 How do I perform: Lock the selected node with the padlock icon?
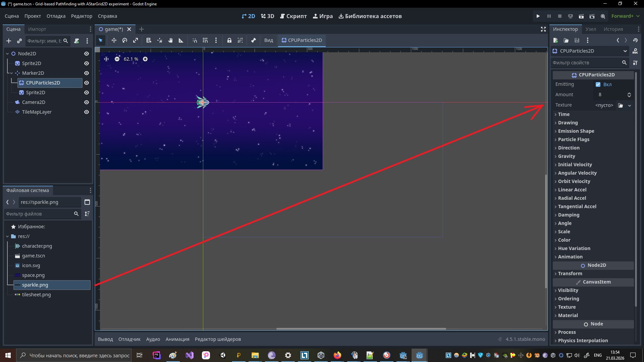click(x=229, y=40)
